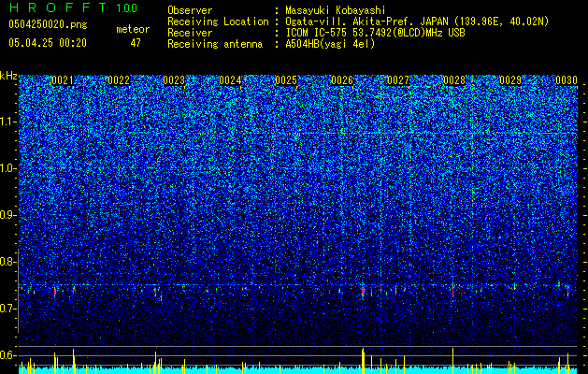Click the Receiving antenna label
The height and width of the screenshot is (374, 588).
[215, 44]
